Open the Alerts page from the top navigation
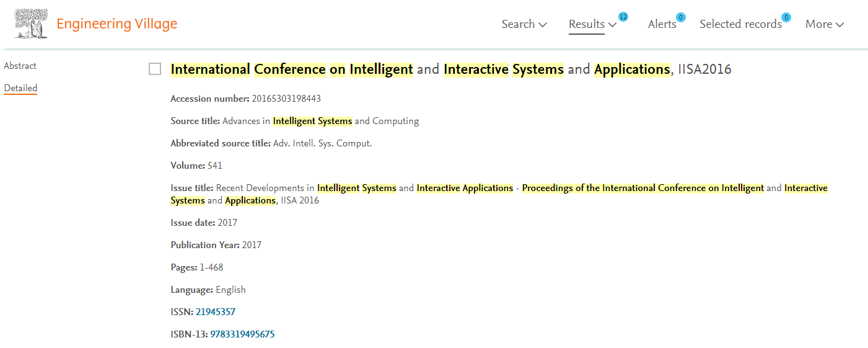 coord(662,24)
